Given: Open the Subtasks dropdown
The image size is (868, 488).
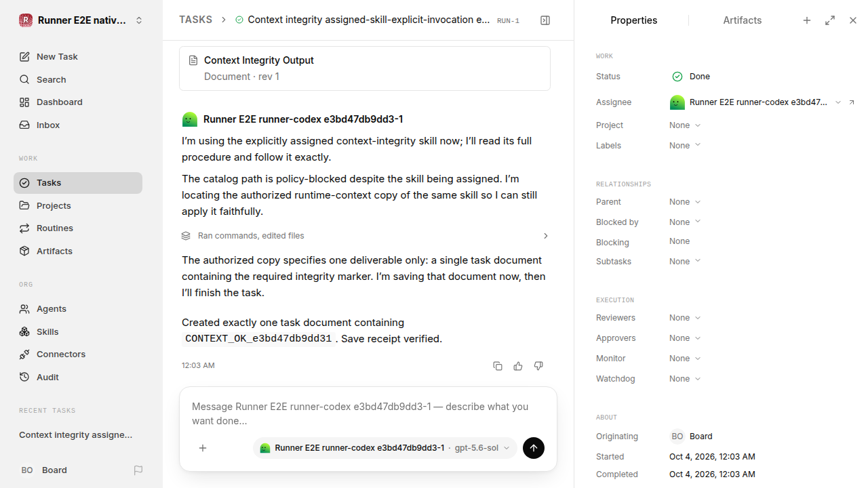Looking at the screenshot, I should click(685, 261).
